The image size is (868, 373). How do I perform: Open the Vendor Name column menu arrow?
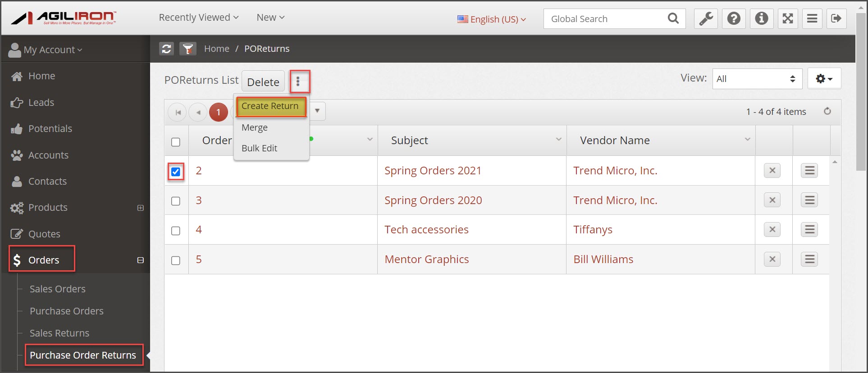747,139
